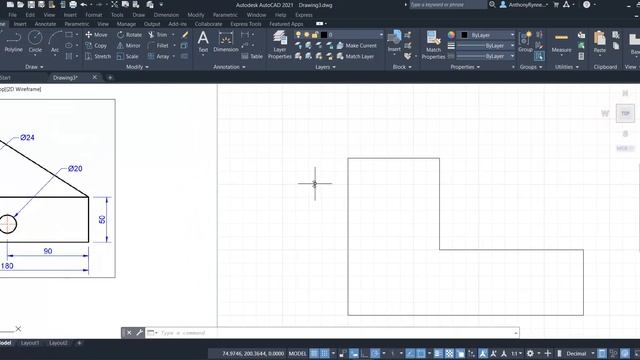Click the Erase pencil icon
The height and width of the screenshot is (360, 640).
click(x=185, y=35)
